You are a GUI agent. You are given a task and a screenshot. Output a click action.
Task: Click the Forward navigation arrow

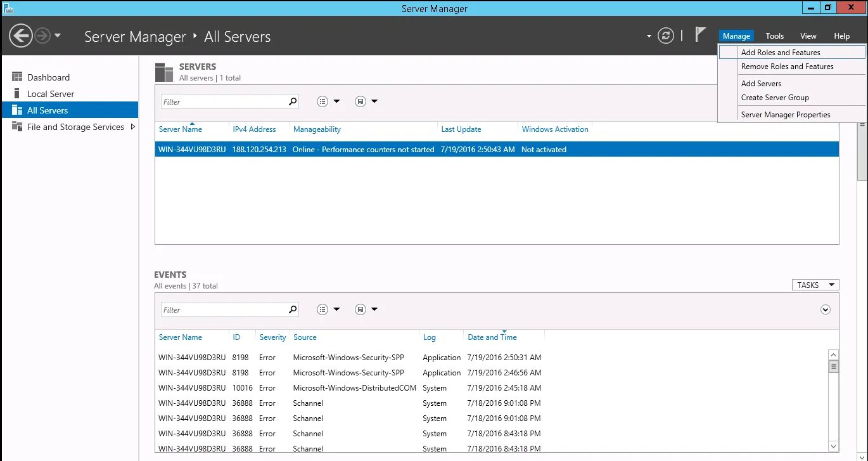point(42,36)
